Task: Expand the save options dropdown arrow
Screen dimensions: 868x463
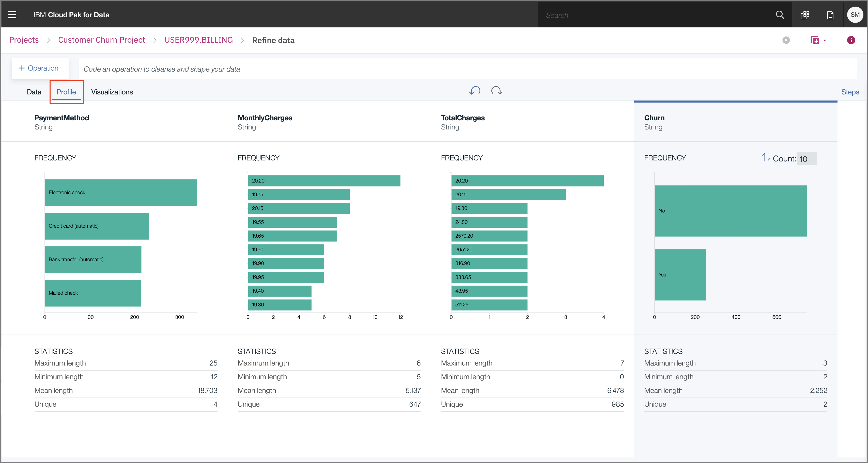Action: point(825,40)
